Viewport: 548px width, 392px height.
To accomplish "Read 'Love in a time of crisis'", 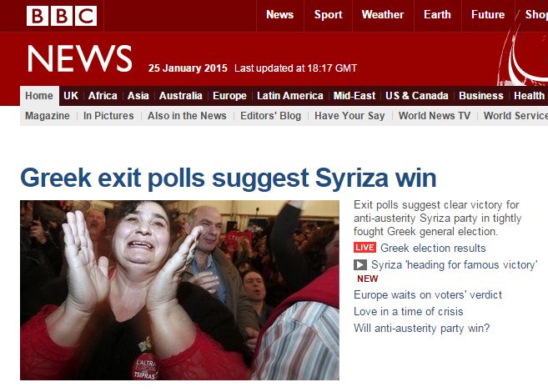I will point(409,311).
